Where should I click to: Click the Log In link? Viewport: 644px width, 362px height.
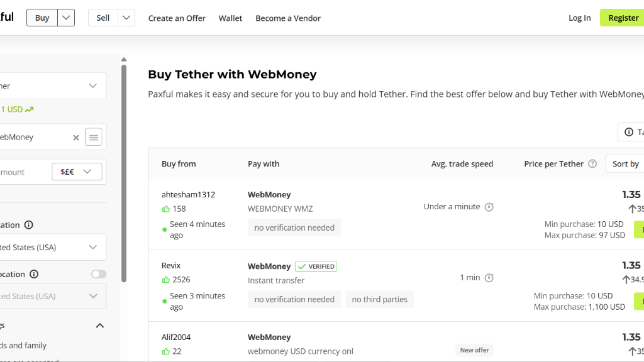[579, 18]
